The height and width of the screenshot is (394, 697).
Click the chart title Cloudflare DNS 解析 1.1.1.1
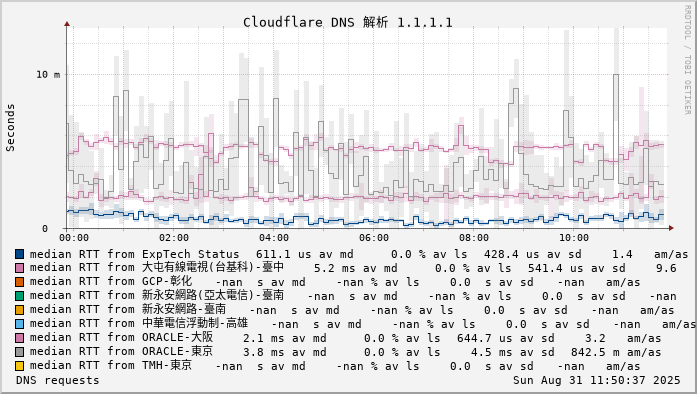(348, 22)
